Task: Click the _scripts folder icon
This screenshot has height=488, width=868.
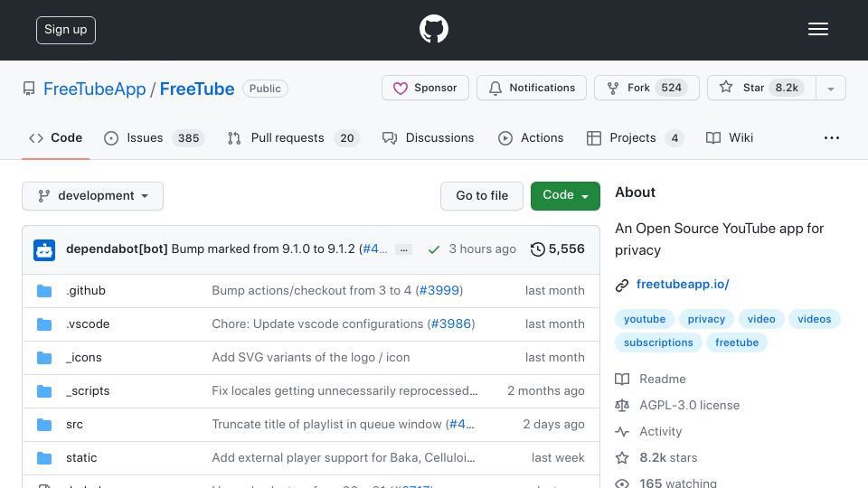Action: click(x=44, y=391)
